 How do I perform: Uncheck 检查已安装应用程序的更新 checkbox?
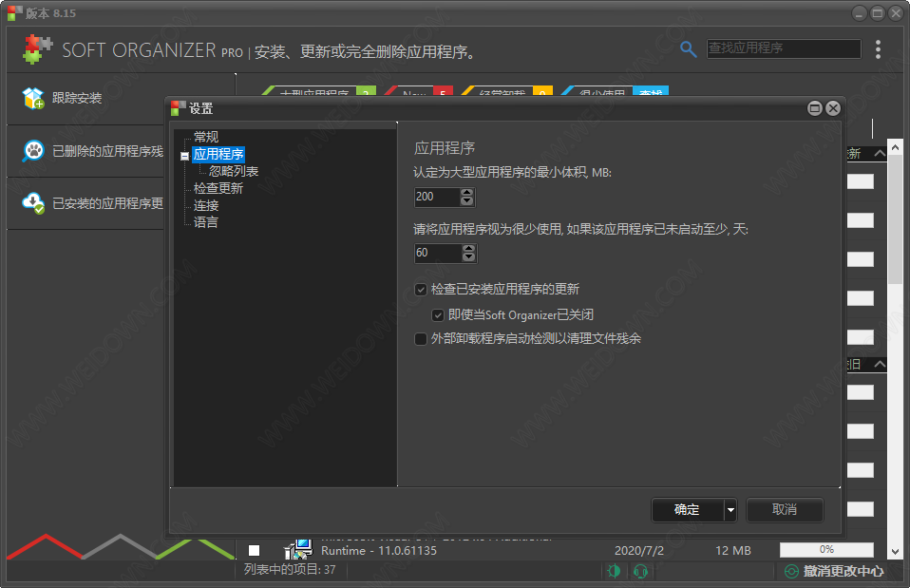click(x=421, y=289)
